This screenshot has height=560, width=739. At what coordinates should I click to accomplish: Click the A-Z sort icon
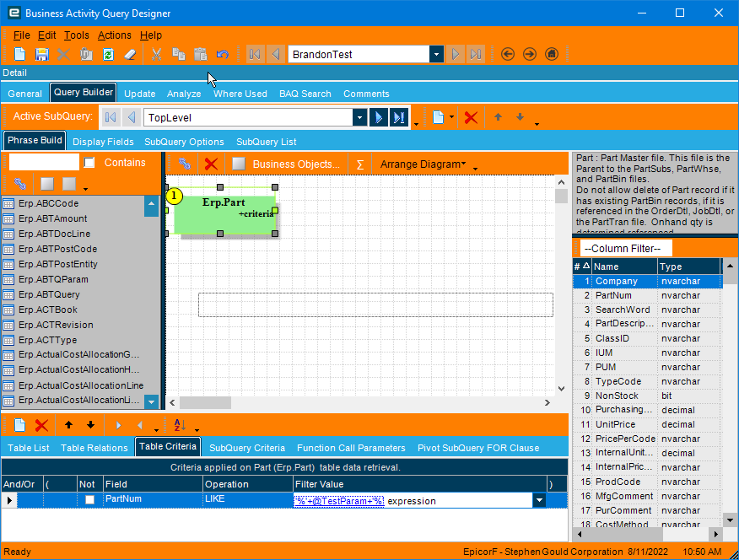pyautogui.click(x=180, y=425)
